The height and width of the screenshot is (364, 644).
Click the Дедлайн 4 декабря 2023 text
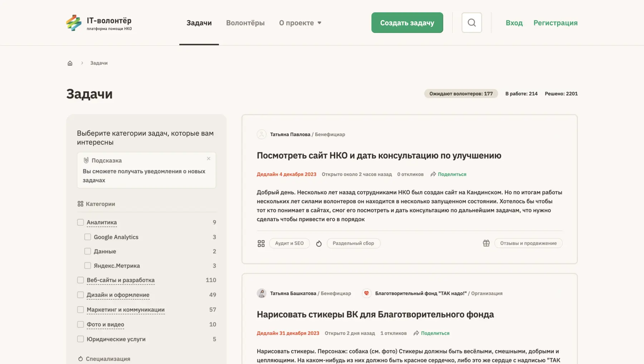[x=287, y=174]
